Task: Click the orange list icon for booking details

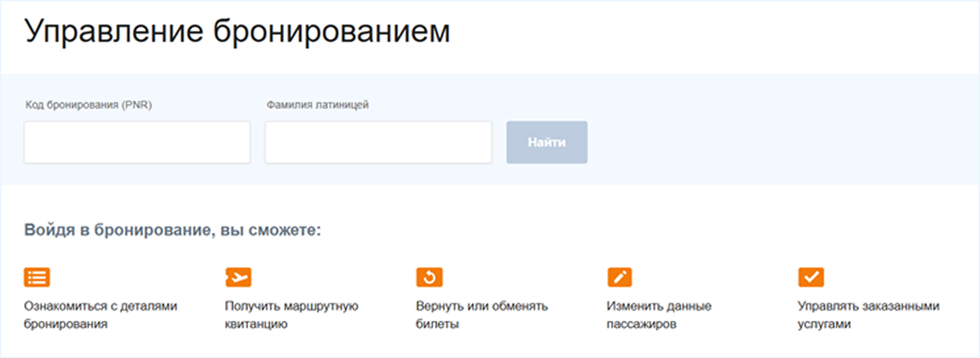Action: coord(37,277)
